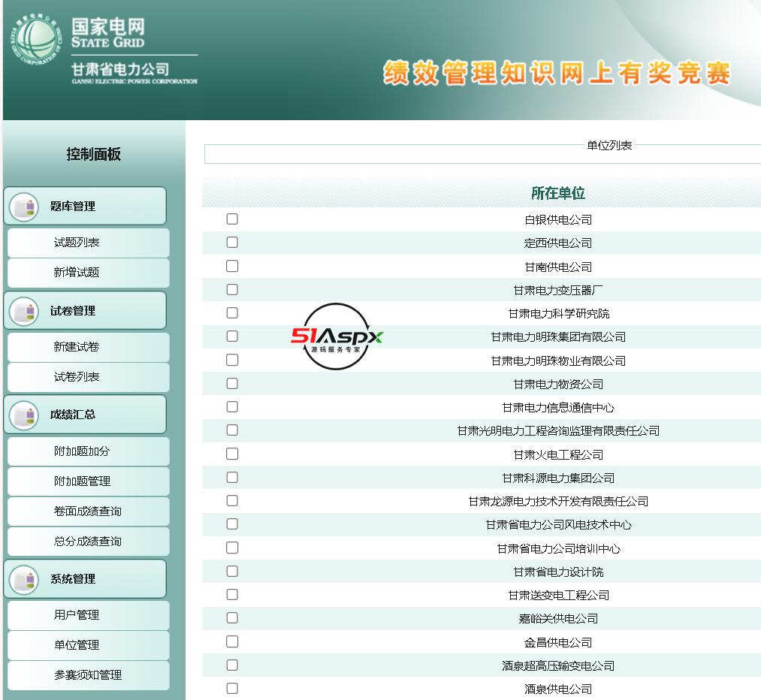The width and height of the screenshot is (761, 700).
Task: Click the 酒泉超高压输变电公司 unit name
Action: point(558,666)
